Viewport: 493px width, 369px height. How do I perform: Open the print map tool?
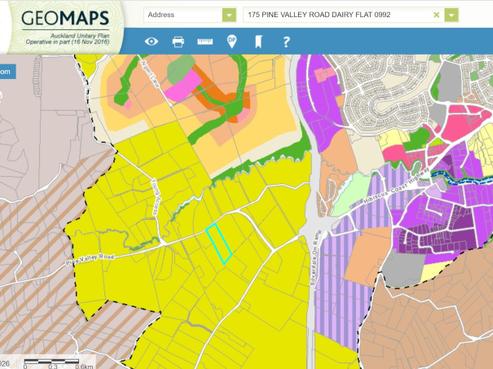[178, 42]
